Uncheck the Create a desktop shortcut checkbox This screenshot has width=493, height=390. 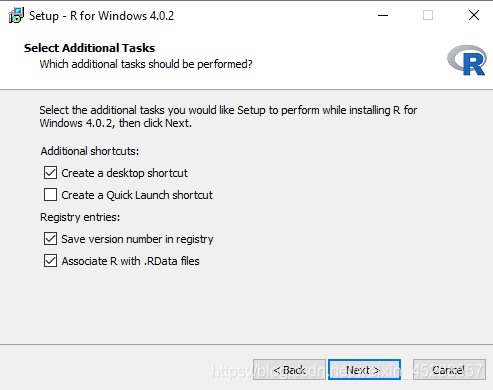(x=50, y=173)
